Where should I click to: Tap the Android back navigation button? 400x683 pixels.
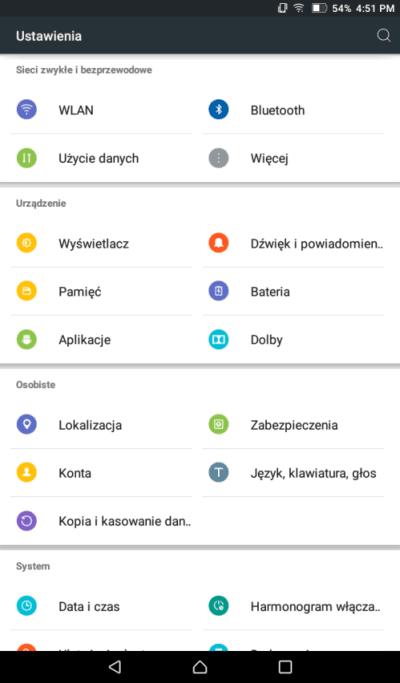point(115,666)
